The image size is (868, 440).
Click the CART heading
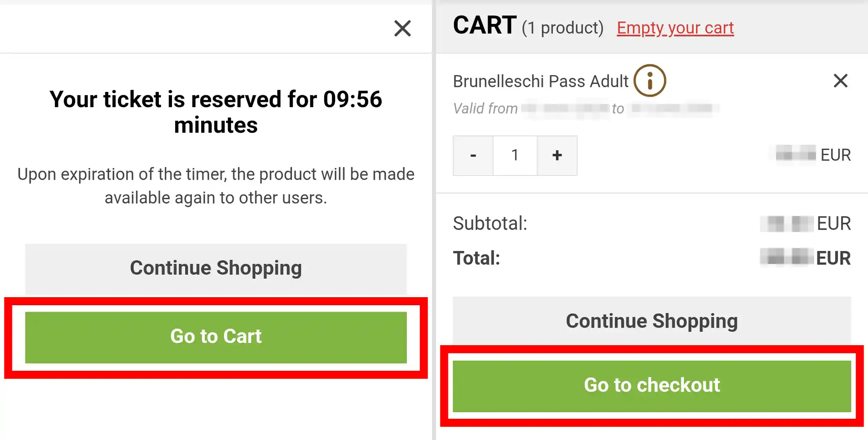click(x=484, y=26)
